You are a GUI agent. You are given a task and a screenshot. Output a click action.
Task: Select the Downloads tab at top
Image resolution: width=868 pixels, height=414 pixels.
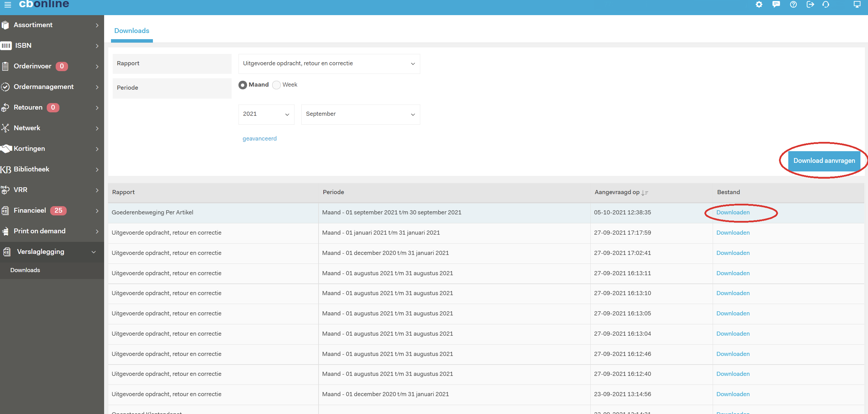click(132, 31)
